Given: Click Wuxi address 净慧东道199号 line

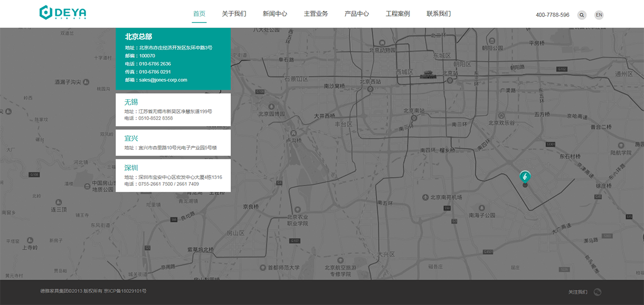Looking at the screenshot, I should tap(168, 112).
